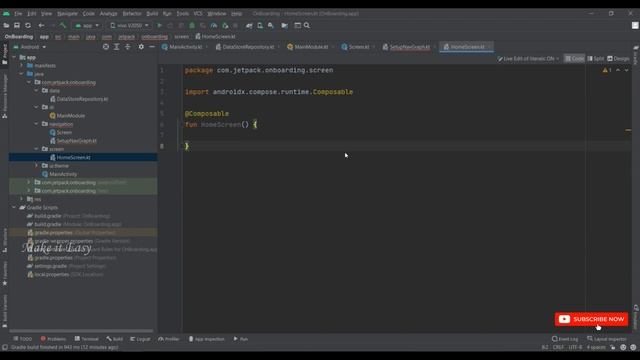Screen dimensions: 640x360
Task: Open the Tools menu
Action: 182,13
